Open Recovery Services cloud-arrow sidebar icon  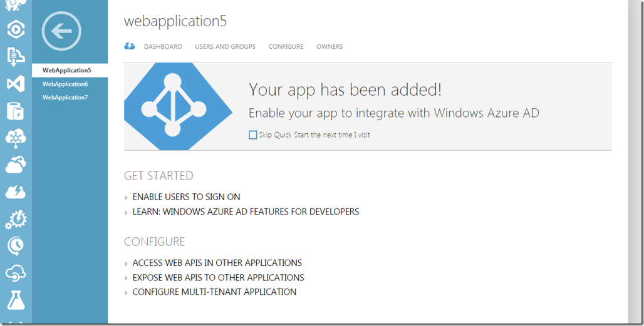[x=16, y=165]
